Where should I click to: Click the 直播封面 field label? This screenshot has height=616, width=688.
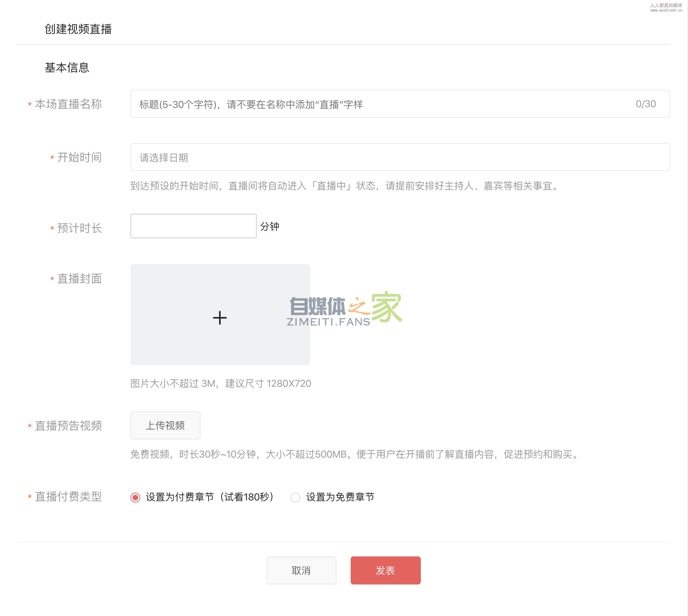(80, 279)
